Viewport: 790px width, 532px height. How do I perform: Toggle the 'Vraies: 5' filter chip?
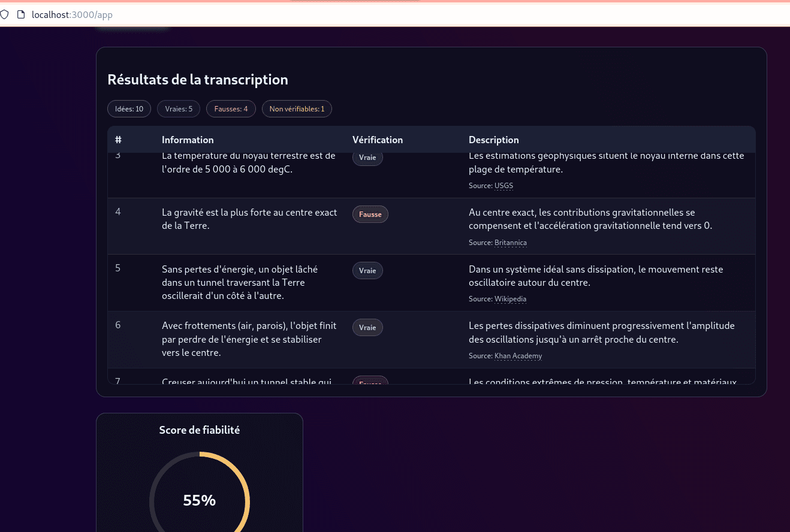coord(178,108)
